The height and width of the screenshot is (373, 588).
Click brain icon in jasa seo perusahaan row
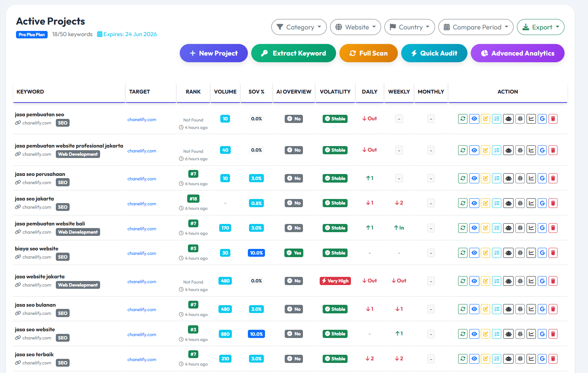[x=520, y=178]
